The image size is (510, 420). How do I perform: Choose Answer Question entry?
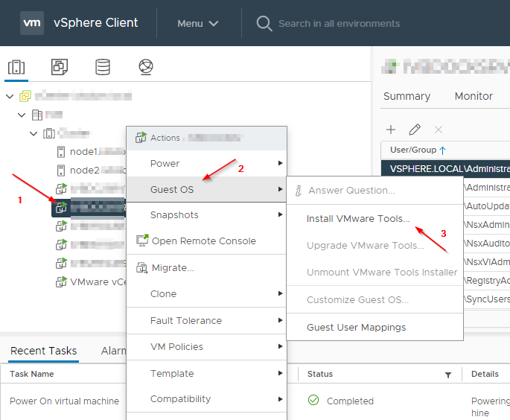(x=374, y=191)
